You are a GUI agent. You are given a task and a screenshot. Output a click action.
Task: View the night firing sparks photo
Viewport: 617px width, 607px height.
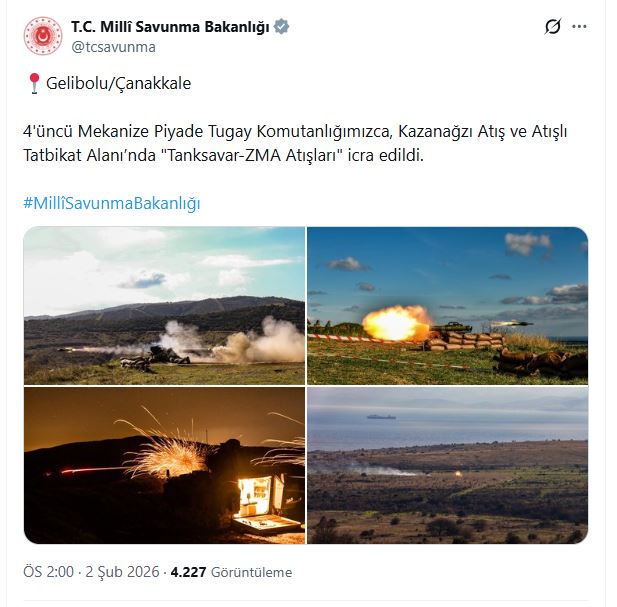point(164,465)
